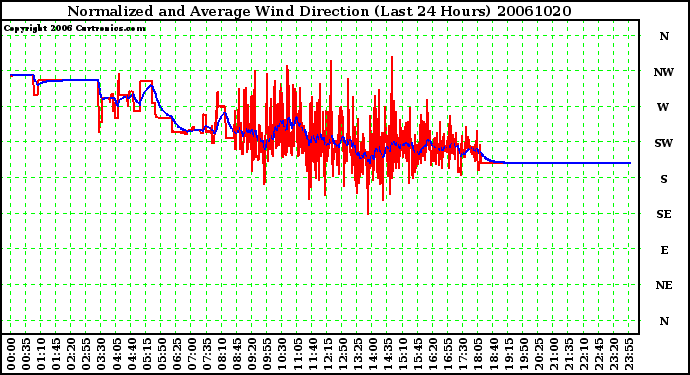Click the 15:45 time axis label

pos(418,354)
